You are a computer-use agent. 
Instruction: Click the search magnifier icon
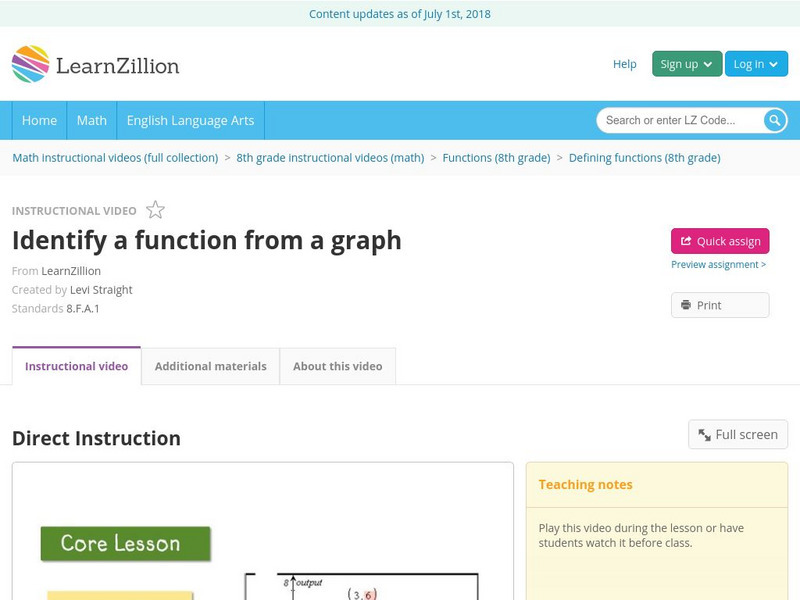(775, 121)
